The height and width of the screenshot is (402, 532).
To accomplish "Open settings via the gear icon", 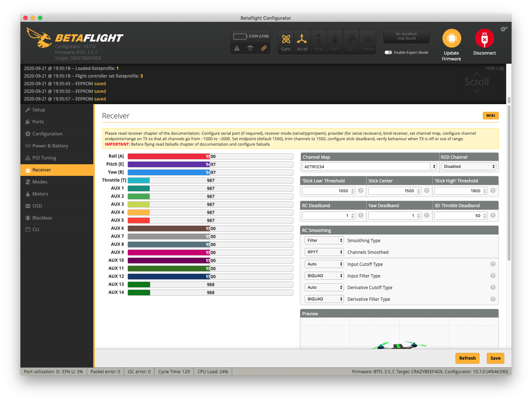I will [504, 29].
